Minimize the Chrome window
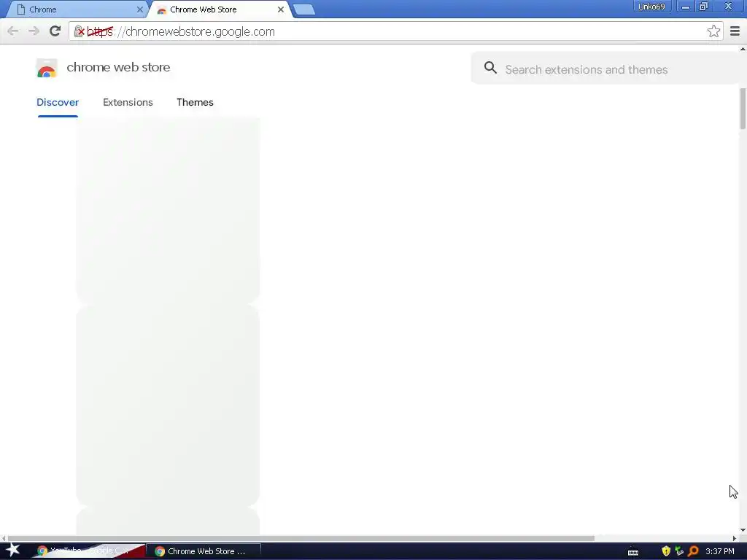 tap(686, 7)
